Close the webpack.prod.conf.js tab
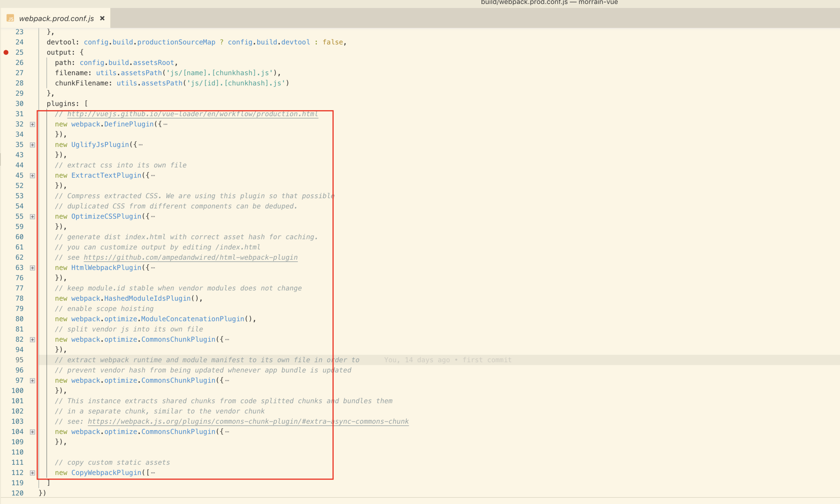 [x=102, y=18]
